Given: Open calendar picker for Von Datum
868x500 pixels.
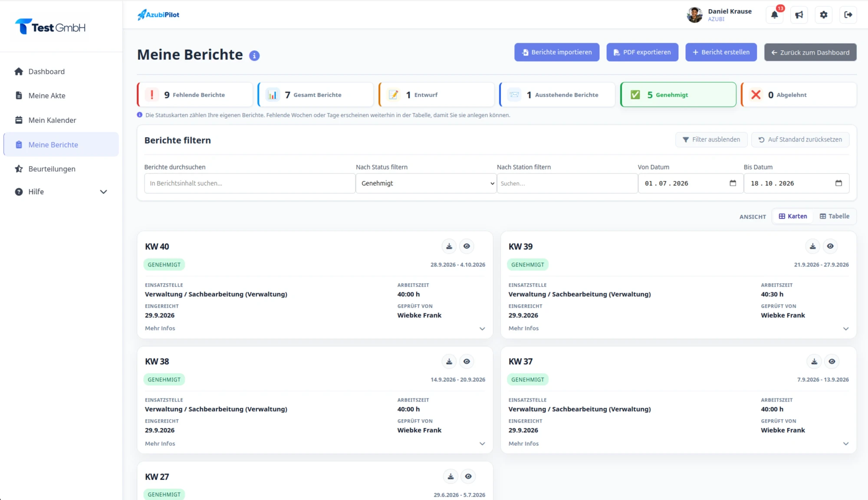Looking at the screenshot, I should click(x=733, y=183).
